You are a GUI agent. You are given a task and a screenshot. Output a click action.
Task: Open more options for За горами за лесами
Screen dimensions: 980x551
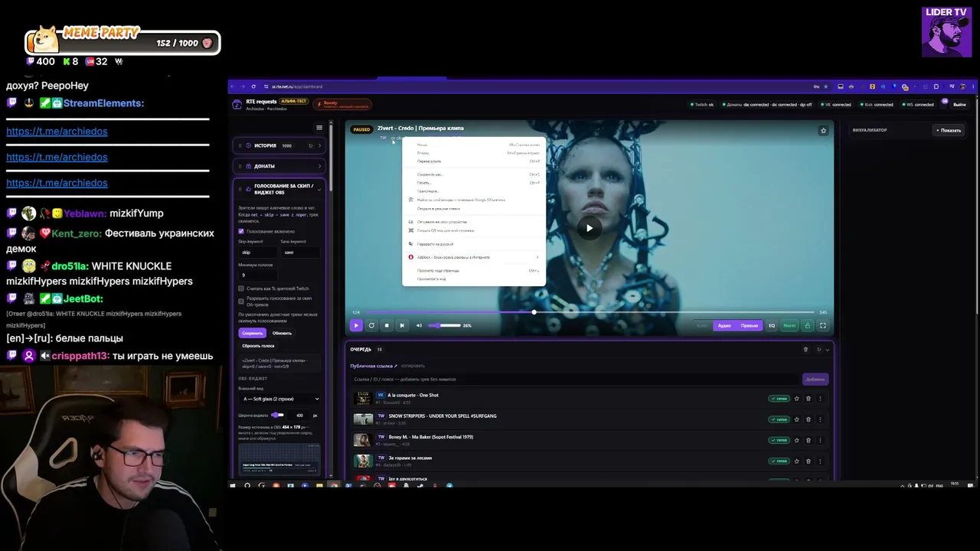pos(820,461)
